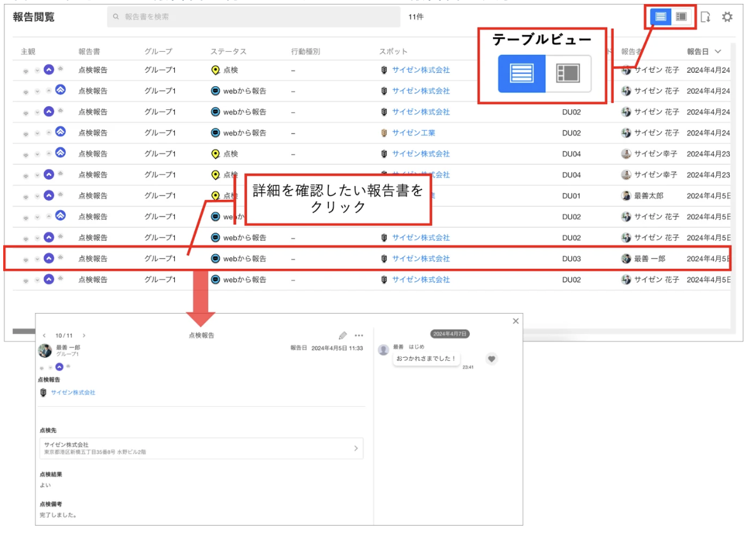
Task: Click the 報告日 2024年4月5日 11:33 timestamp
Action: click(326, 347)
